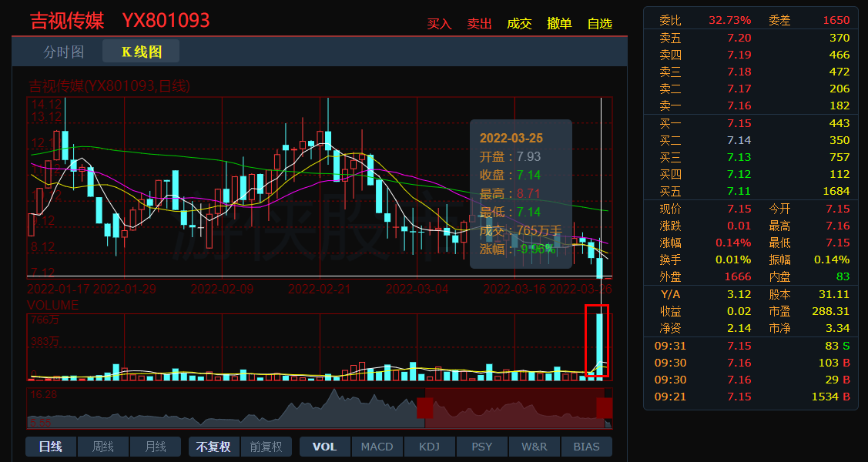Image resolution: width=868 pixels, height=462 pixels.
Task: Open the 自选 watchlist
Action: click(599, 24)
